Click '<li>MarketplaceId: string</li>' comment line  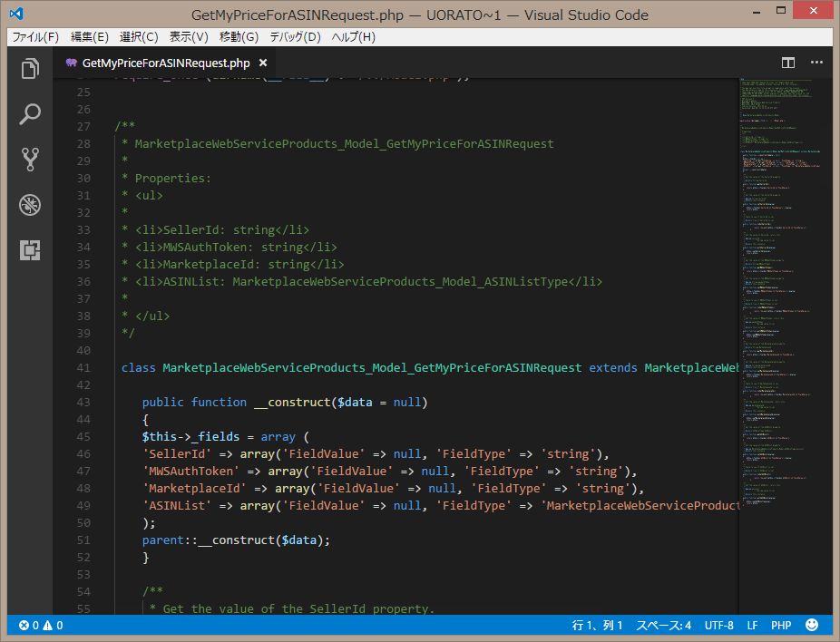coord(239,265)
